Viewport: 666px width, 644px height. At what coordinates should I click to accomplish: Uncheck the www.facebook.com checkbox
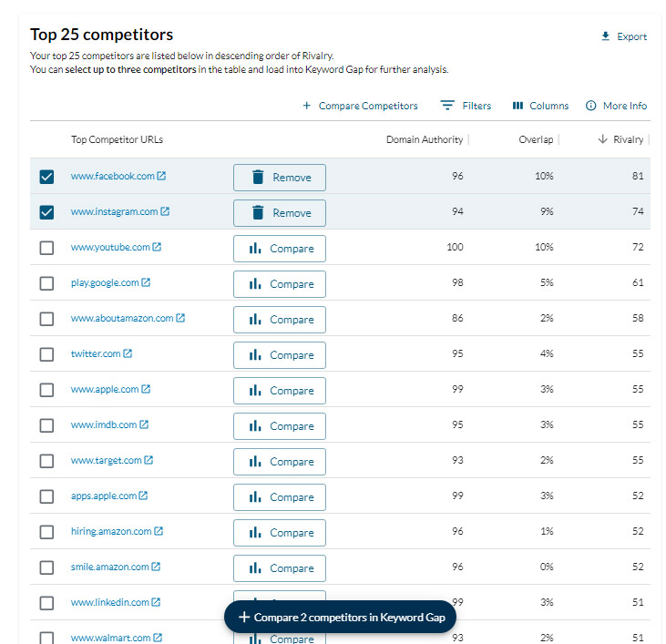[46, 177]
